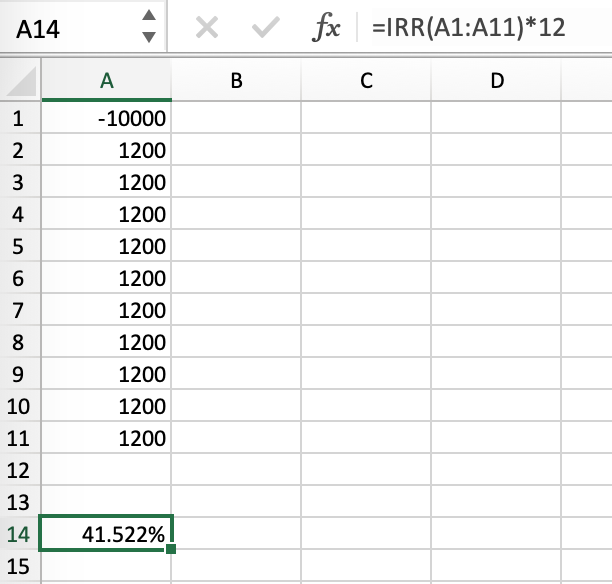Select row 4 header
Screen dimensions: 612x584
(x=20, y=214)
